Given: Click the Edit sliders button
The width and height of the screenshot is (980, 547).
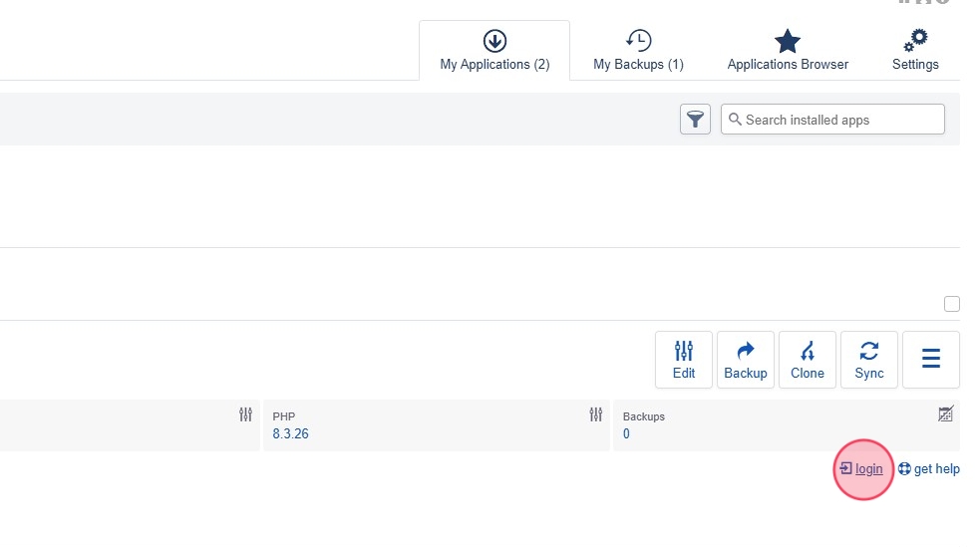Looking at the screenshot, I should [x=684, y=360].
